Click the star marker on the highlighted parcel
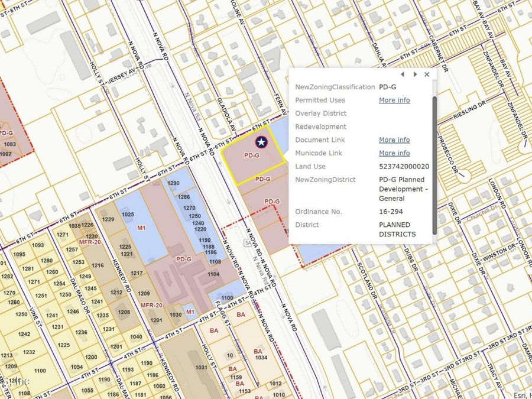 [261, 141]
